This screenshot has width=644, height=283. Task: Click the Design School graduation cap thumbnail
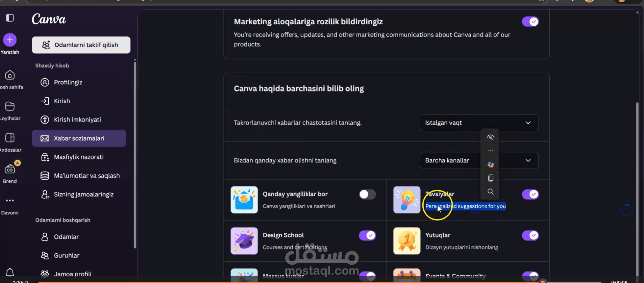pos(244,241)
